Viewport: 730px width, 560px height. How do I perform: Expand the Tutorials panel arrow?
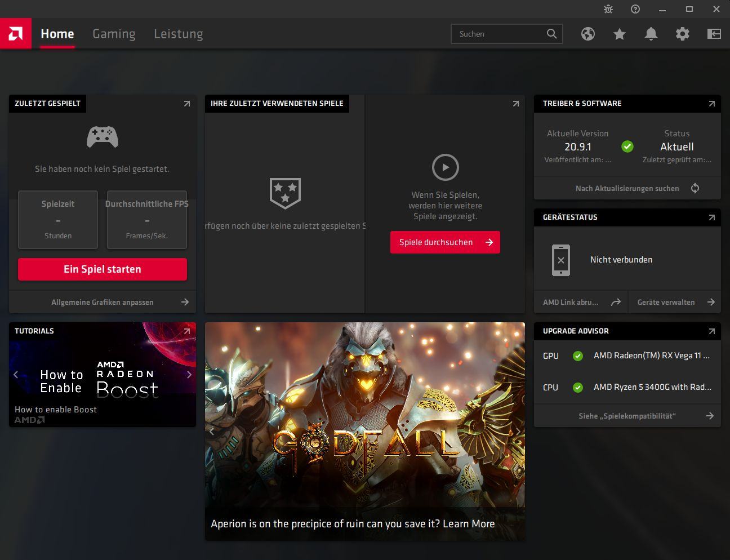click(187, 331)
